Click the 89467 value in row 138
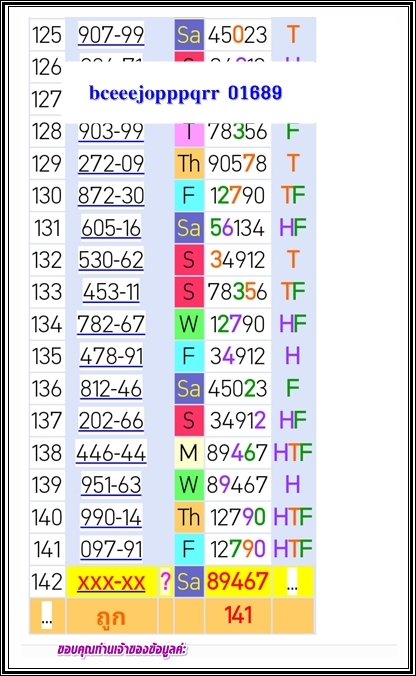The width and height of the screenshot is (416, 676). [238, 452]
